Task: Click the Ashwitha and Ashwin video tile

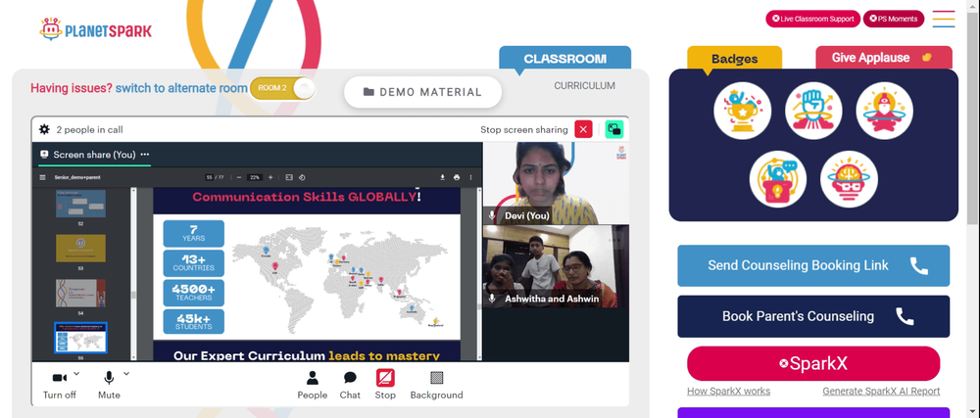Action: 556,266
